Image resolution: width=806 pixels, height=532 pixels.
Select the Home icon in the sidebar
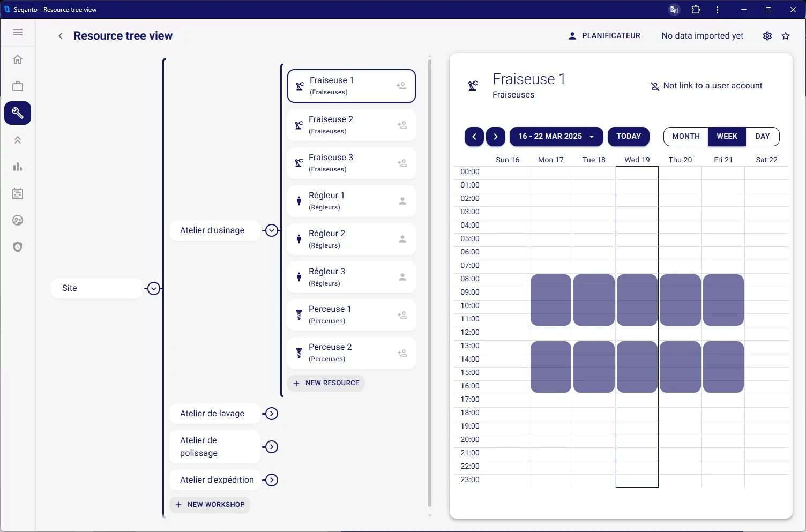(x=18, y=59)
